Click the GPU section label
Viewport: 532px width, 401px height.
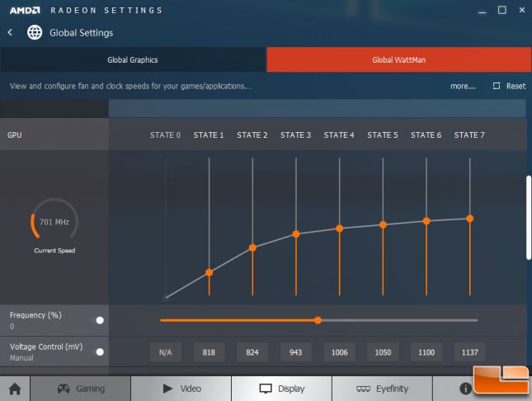[15, 134]
